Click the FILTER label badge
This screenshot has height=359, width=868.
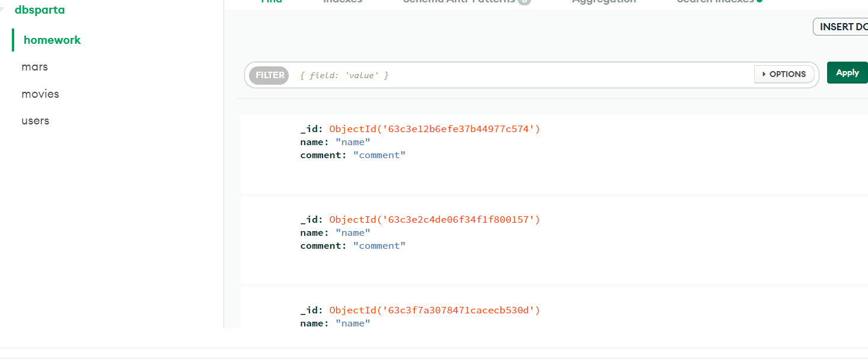270,75
